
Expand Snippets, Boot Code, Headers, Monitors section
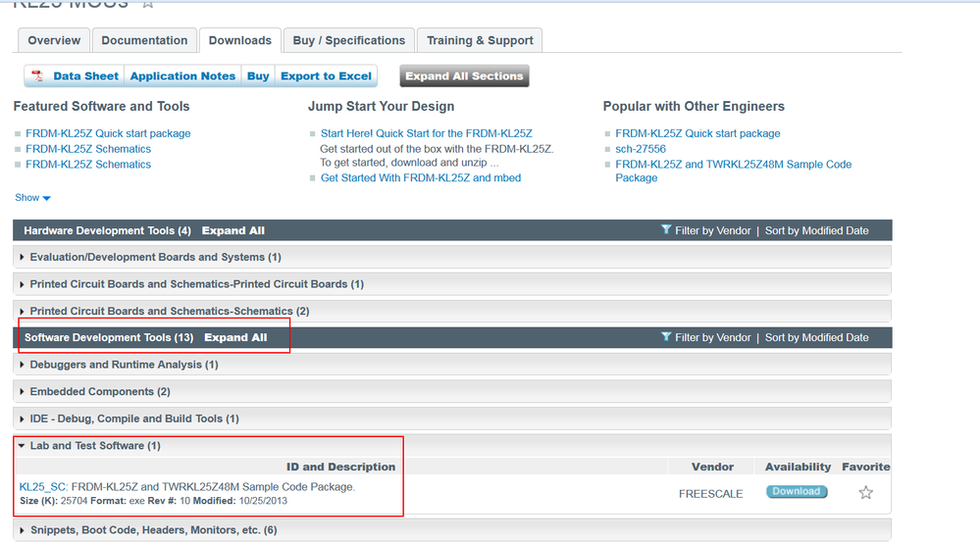(x=152, y=530)
